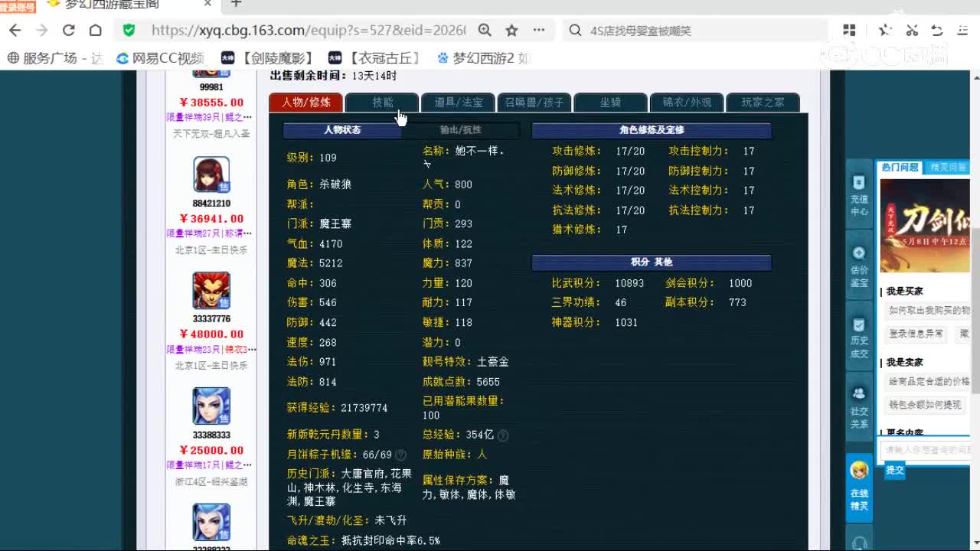Switch to the 人物/修炼 tab

click(306, 103)
